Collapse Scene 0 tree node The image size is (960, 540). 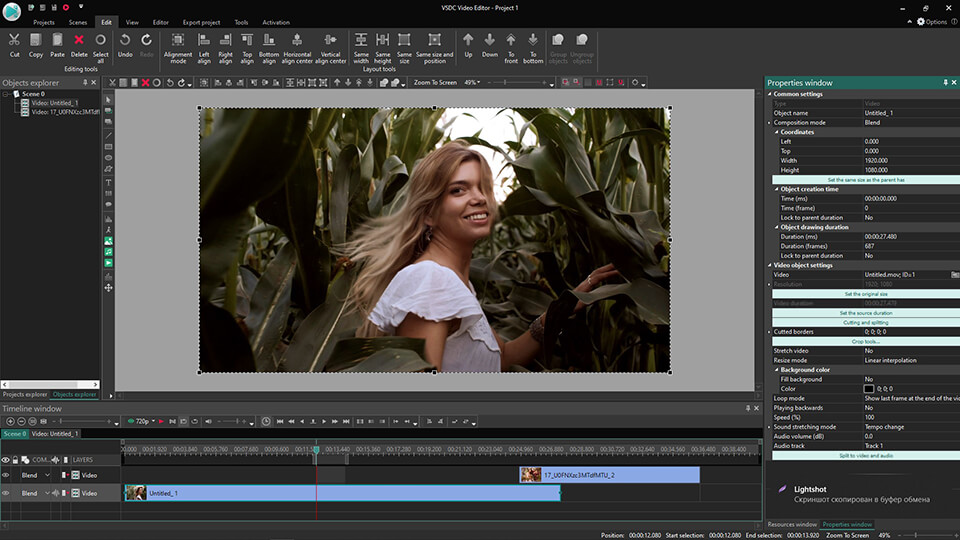pos(6,94)
